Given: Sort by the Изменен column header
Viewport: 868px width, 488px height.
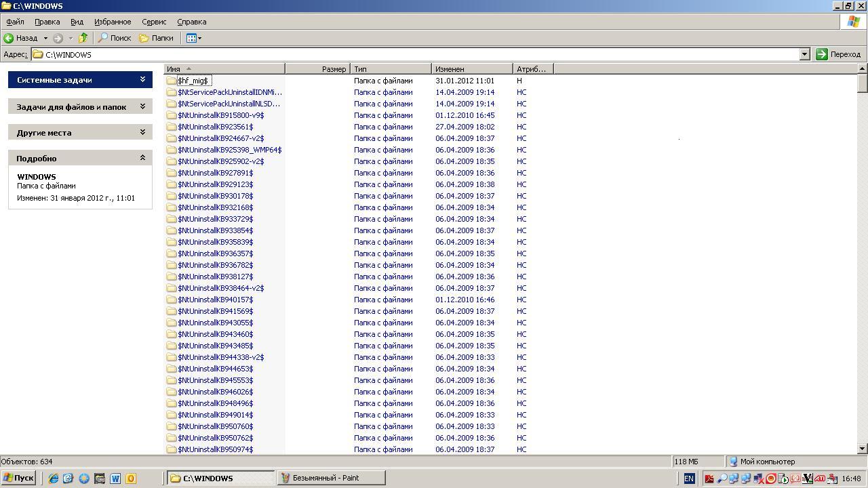Looking at the screenshot, I should point(472,69).
